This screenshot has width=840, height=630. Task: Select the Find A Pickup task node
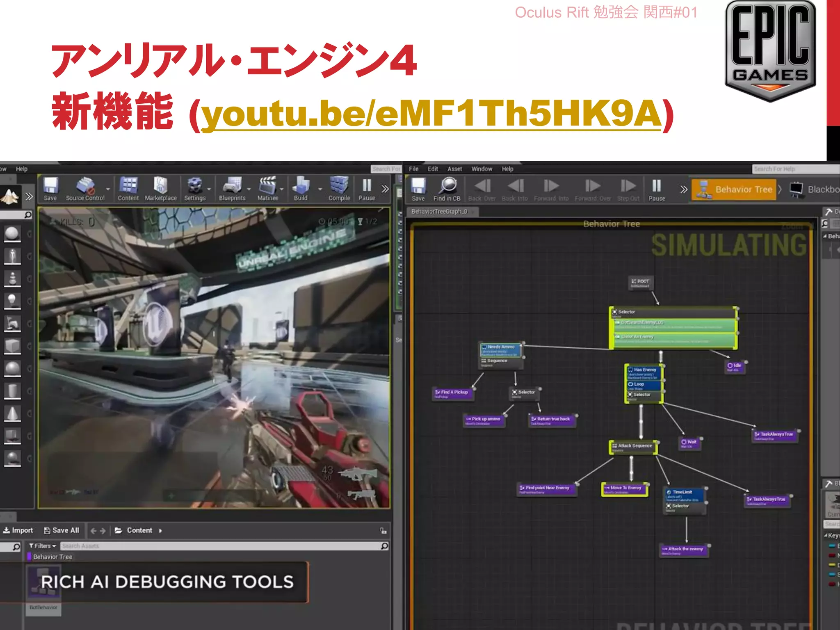pos(453,394)
